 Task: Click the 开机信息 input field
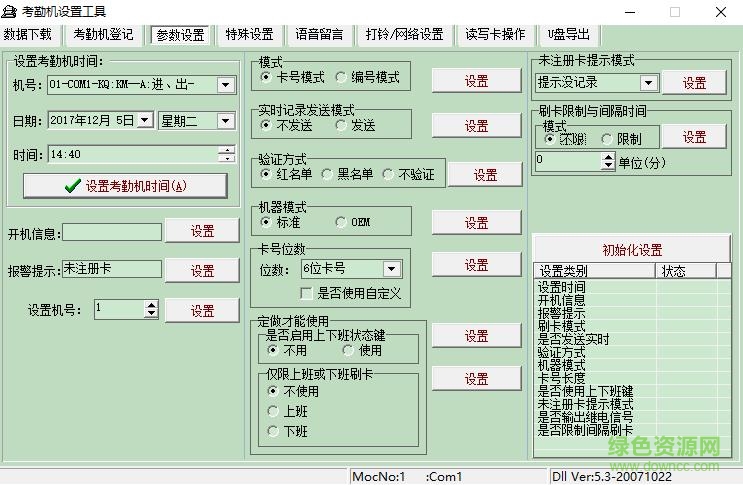pyautogui.click(x=112, y=233)
